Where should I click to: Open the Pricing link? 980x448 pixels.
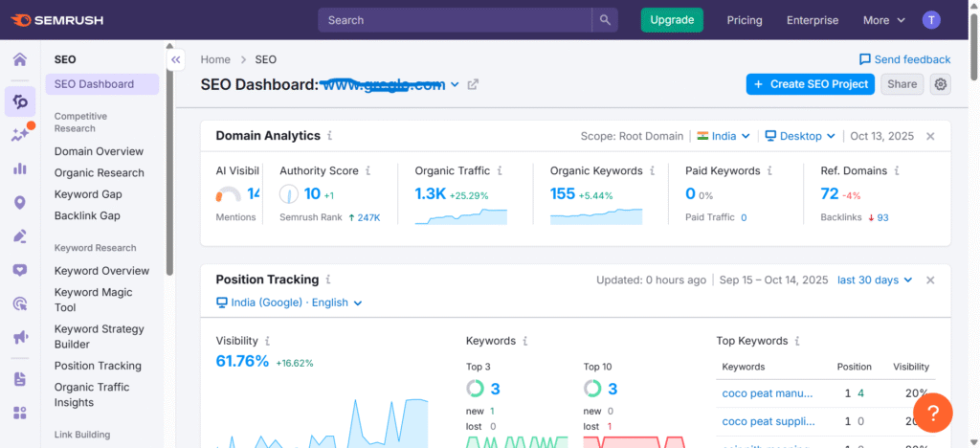(745, 20)
